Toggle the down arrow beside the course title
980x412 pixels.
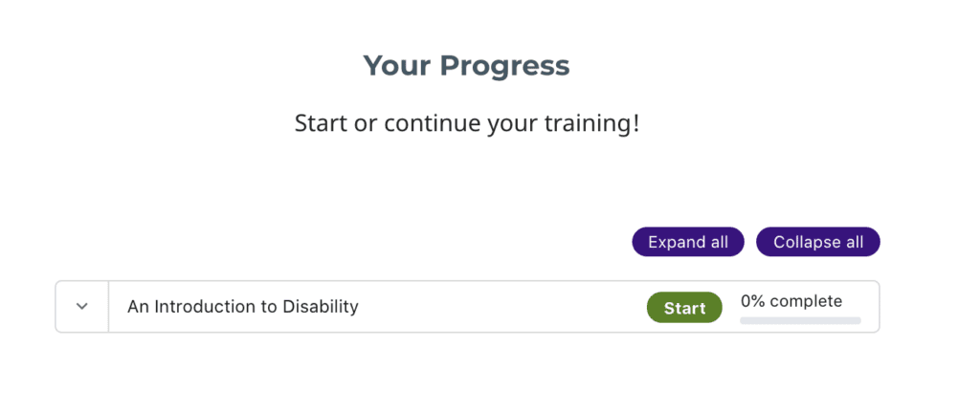[82, 307]
